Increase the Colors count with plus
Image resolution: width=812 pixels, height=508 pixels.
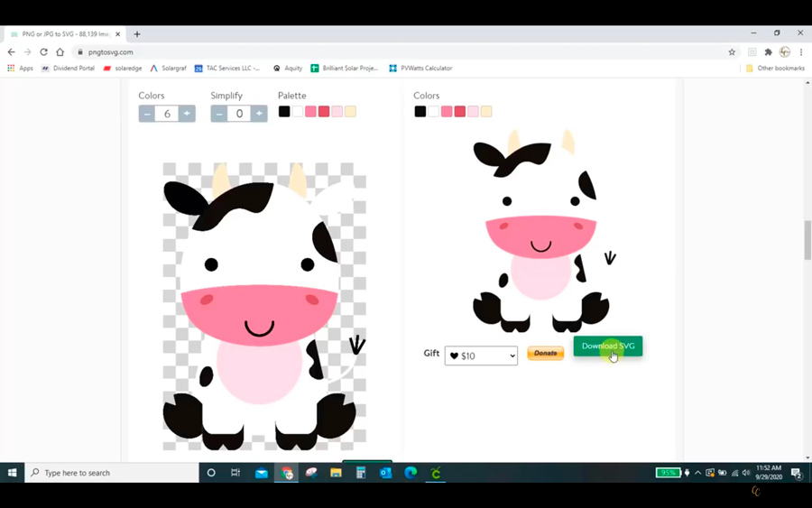187,114
